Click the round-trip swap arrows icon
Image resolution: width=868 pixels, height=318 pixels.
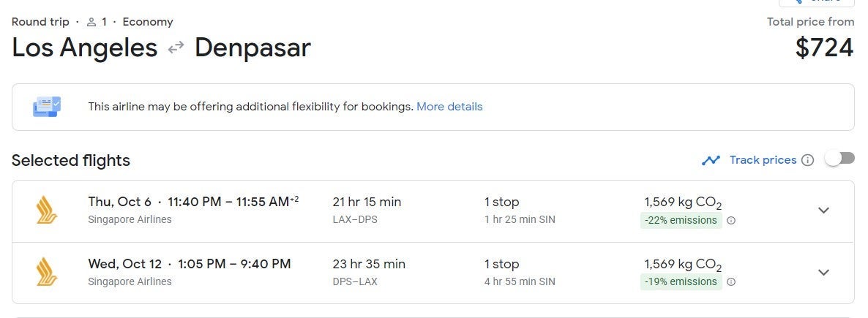point(176,48)
